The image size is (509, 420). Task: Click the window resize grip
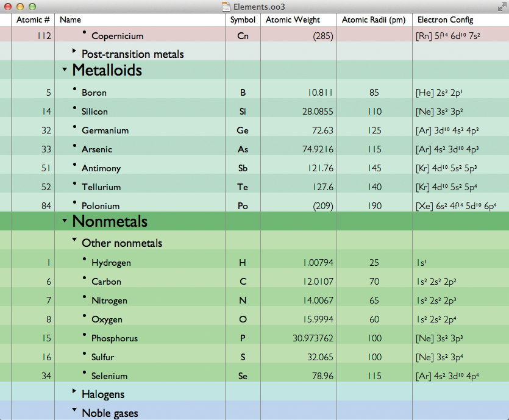click(x=502, y=7)
